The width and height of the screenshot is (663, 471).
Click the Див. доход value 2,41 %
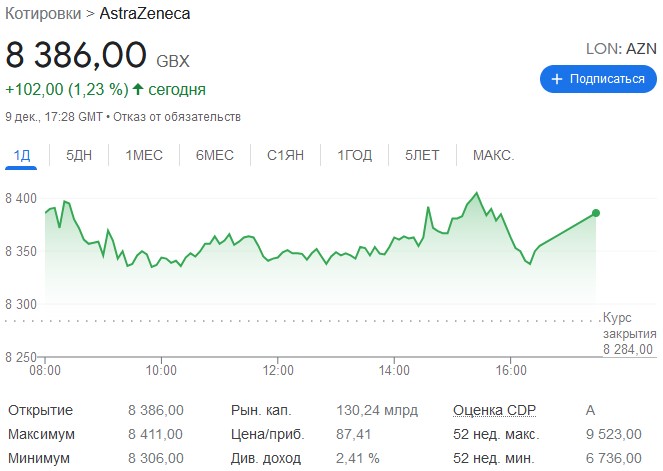click(358, 458)
